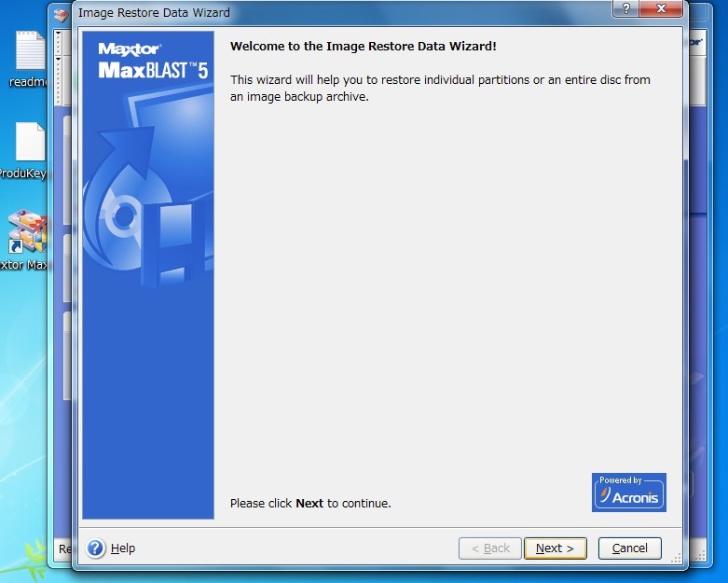
Task: Click the MaxBlast window icon in title bar
Action: click(62, 13)
